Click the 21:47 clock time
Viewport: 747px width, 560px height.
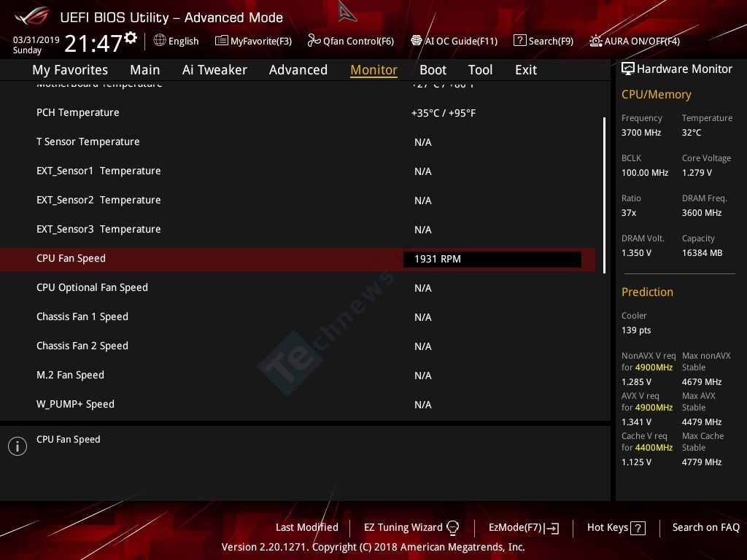coord(93,44)
